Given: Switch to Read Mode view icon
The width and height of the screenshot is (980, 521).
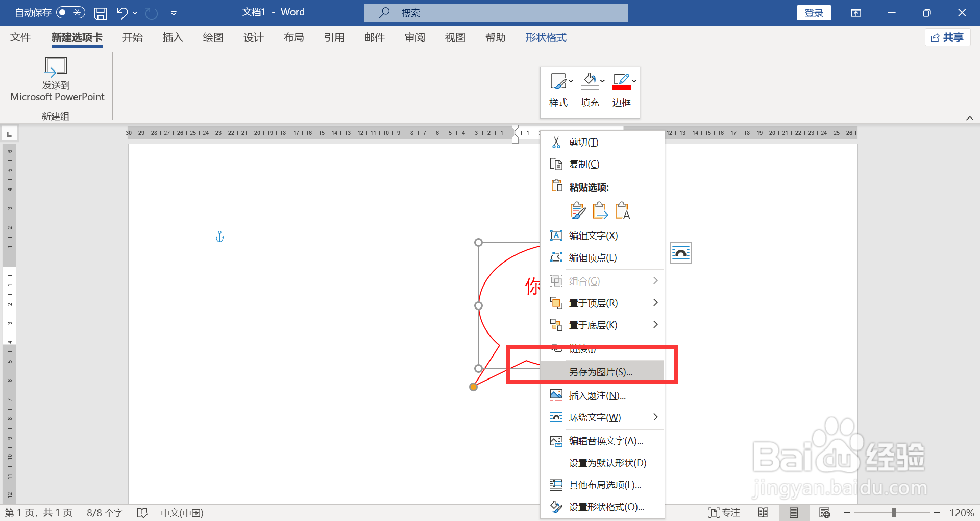Looking at the screenshot, I should [x=763, y=512].
